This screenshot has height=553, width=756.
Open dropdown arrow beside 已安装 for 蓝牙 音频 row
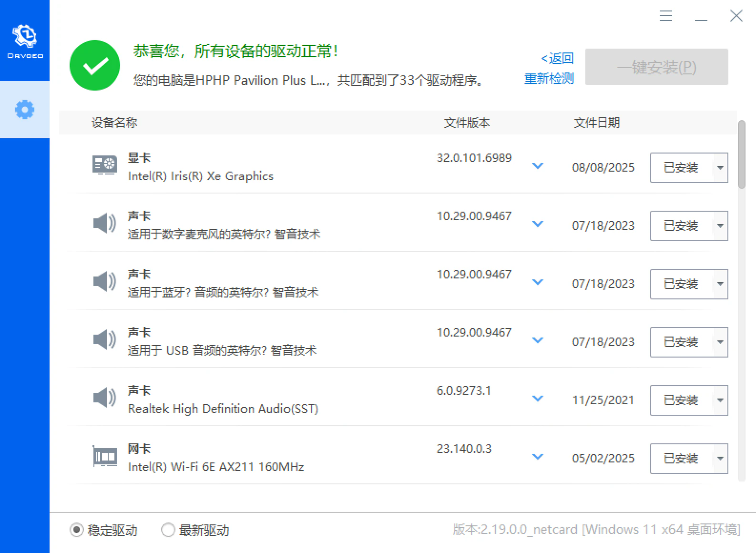tap(720, 284)
